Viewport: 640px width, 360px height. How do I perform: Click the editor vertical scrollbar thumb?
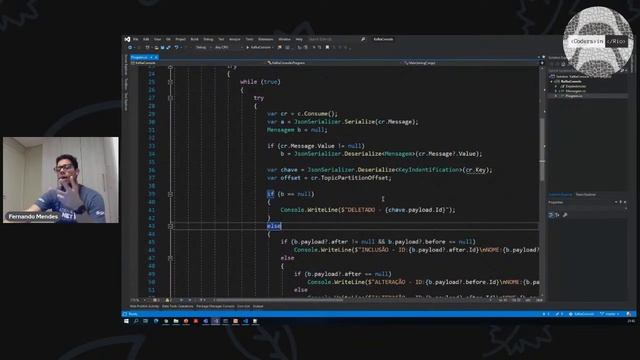[542, 149]
